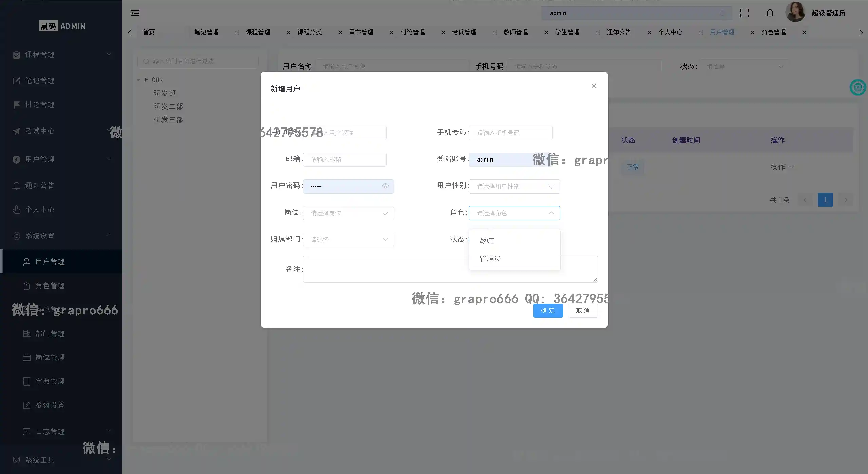This screenshot has height=474, width=868.
Task: Open the notification bell
Action: (x=770, y=13)
